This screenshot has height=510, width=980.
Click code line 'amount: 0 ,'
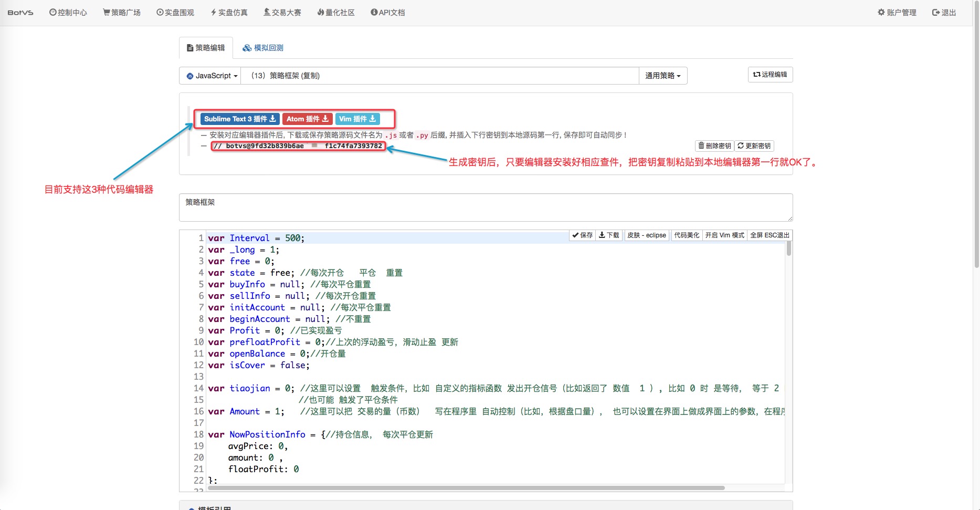[x=255, y=457]
